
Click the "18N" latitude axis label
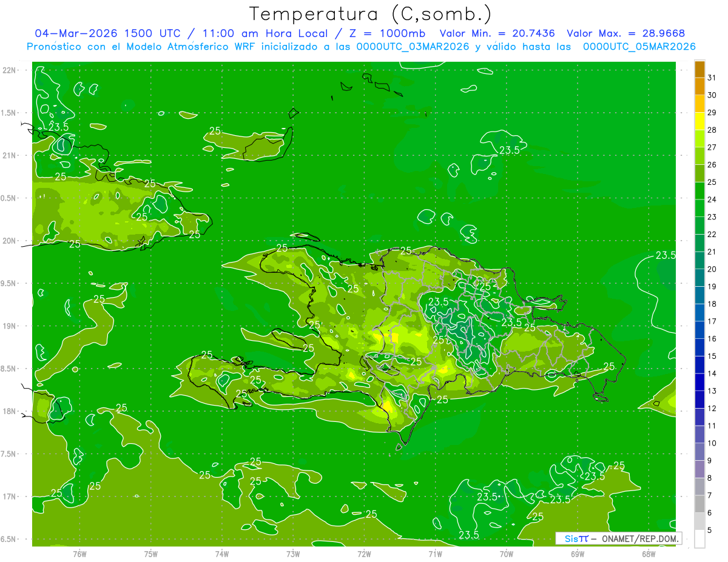(x=10, y=411)
